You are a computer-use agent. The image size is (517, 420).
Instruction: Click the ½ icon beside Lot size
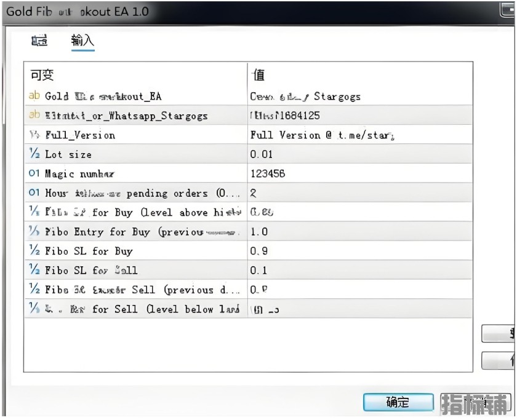(34, 154)
